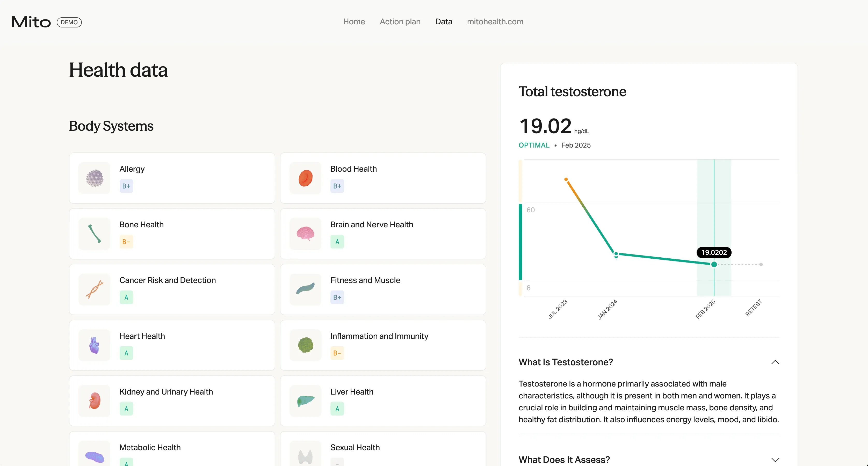Click the Fitness and Muscle icon

coord(305,289)
